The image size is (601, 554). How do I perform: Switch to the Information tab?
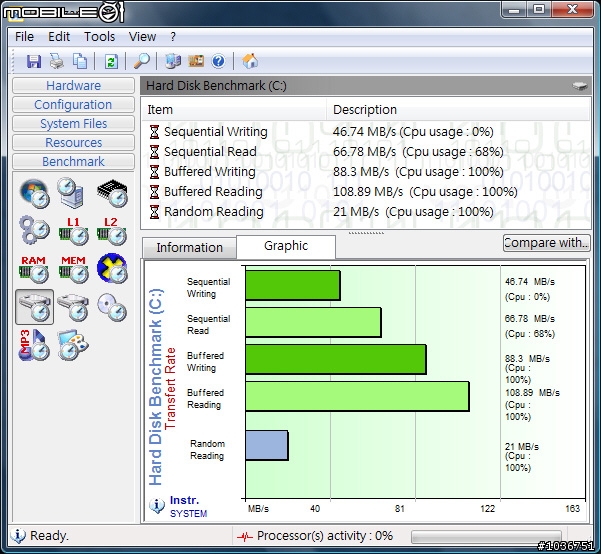(189, 248)
